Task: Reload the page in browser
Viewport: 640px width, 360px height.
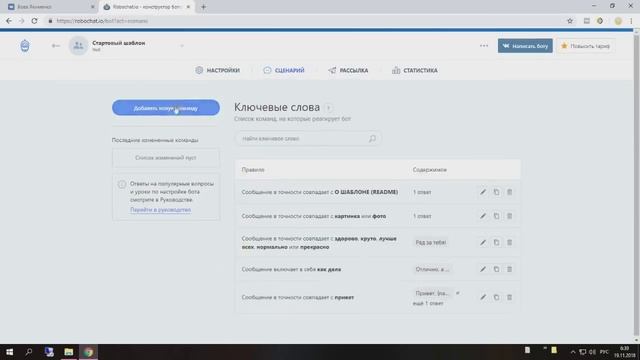Action: coord(34,21)
